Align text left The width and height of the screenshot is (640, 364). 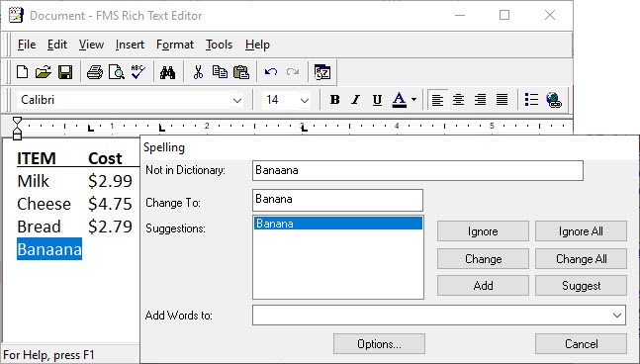[x=437, y=100]
